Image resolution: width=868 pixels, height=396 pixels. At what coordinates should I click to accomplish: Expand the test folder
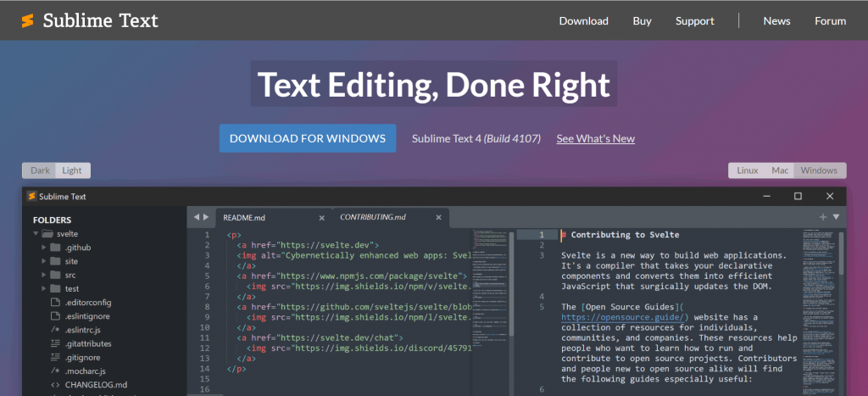click(44, 288)
